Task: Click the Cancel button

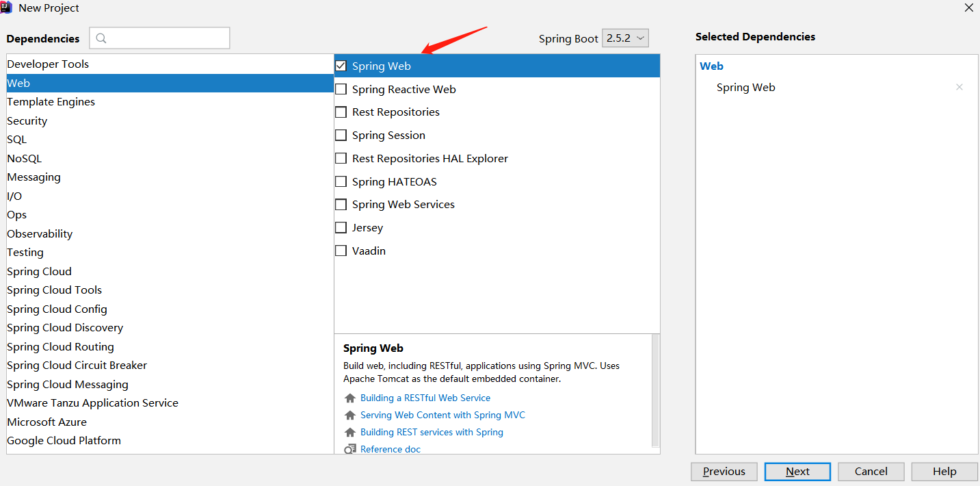Action: click(x=871, y=471)
